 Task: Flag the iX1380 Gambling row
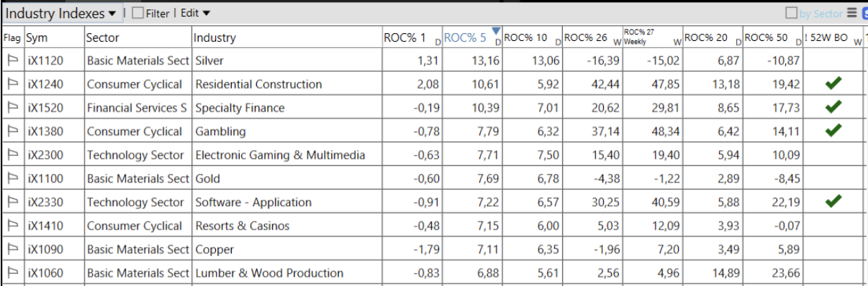click(x=12, y=132)
